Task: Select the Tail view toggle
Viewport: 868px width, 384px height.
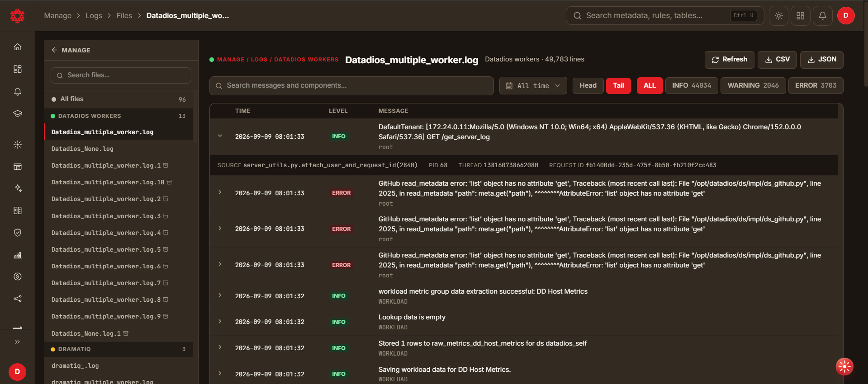Action: [618, 85]
